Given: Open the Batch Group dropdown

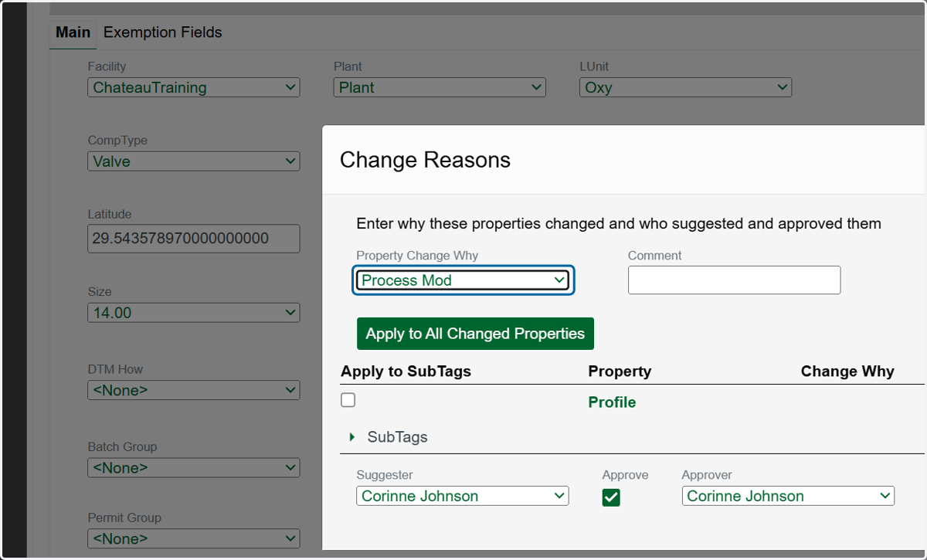Looking at the screenshot, I should [194, 467].
